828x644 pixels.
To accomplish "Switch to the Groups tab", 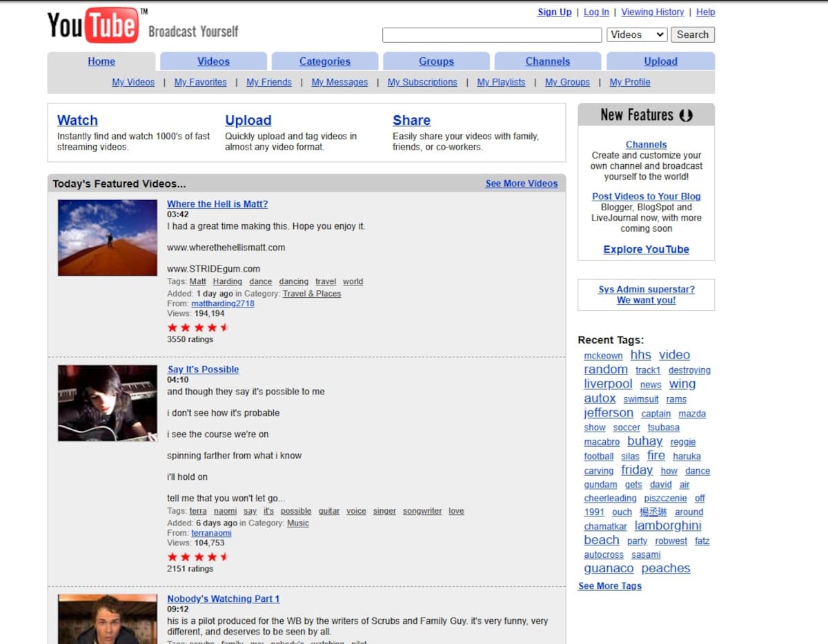I will pos(436,61).
